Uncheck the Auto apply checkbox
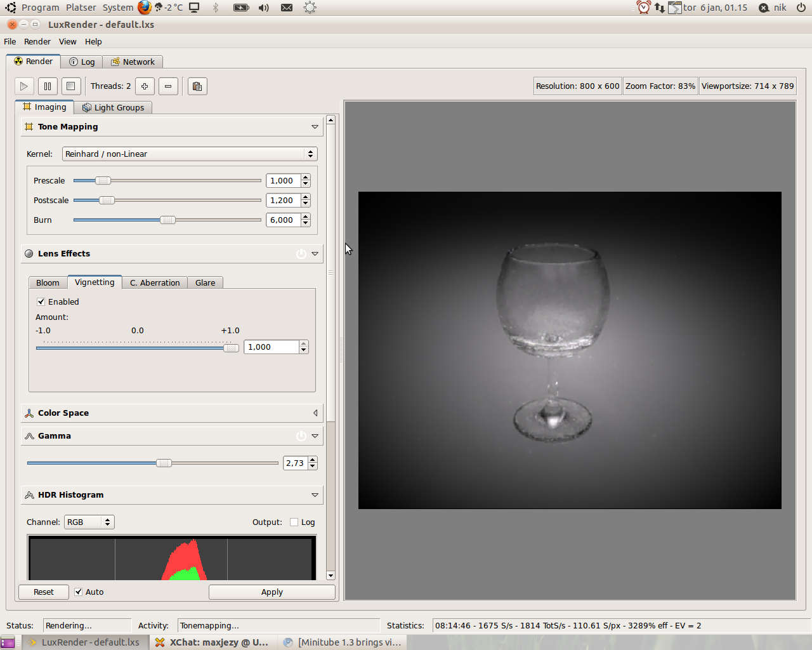The image size is (812, 650). [x=79, y=592]
